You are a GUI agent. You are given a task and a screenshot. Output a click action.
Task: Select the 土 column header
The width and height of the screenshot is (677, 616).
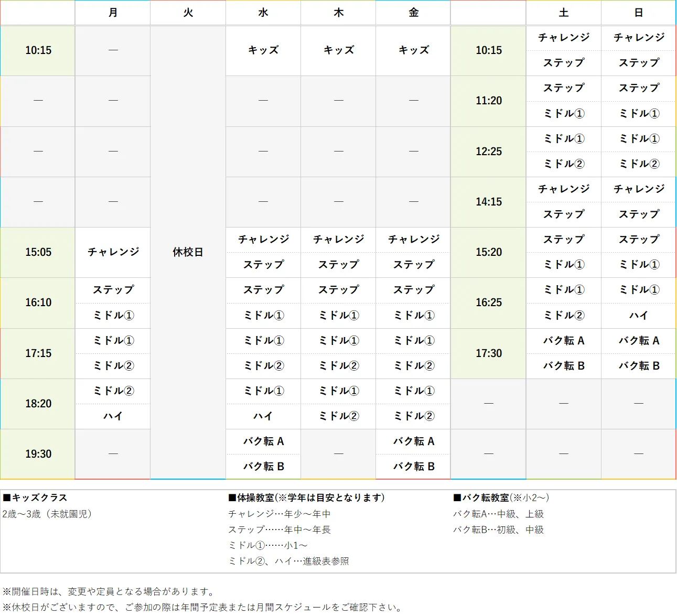click(563, 13)
